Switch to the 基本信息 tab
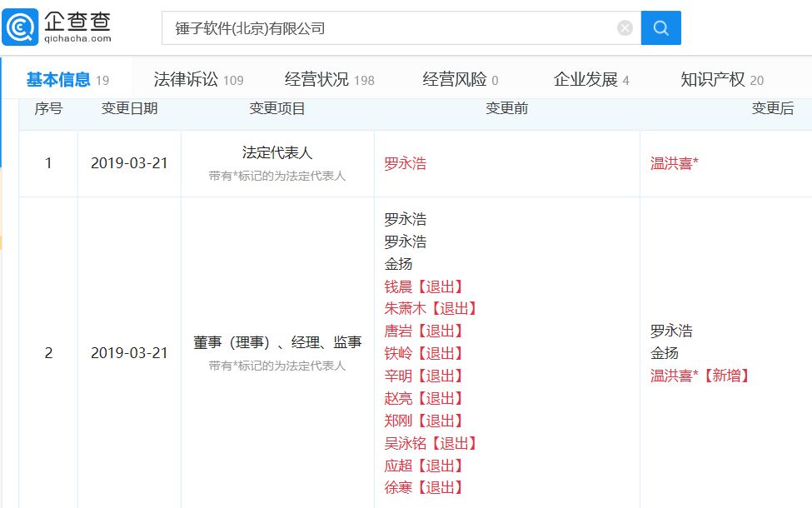The width and height of the screenshot is (812, 508). [58, 80]
